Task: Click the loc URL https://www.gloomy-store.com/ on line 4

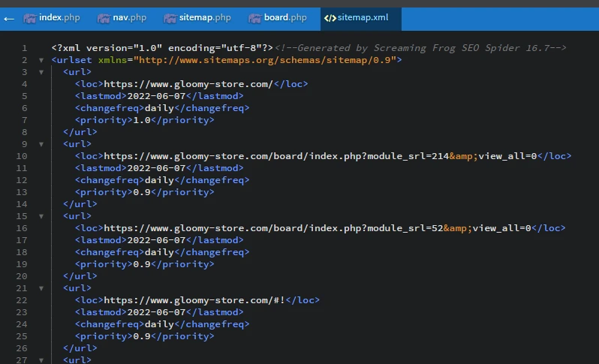Action: click(x=188, y=84)
